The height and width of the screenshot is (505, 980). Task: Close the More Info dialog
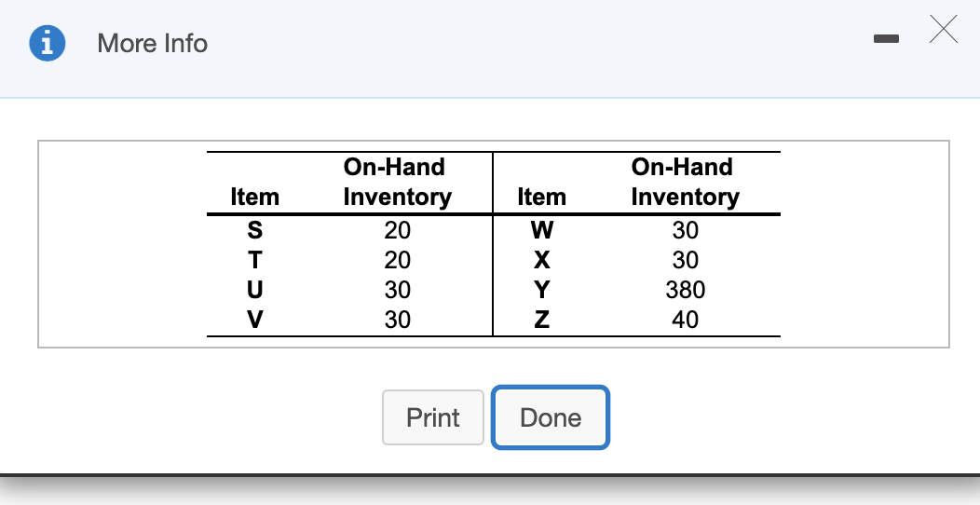943,30
